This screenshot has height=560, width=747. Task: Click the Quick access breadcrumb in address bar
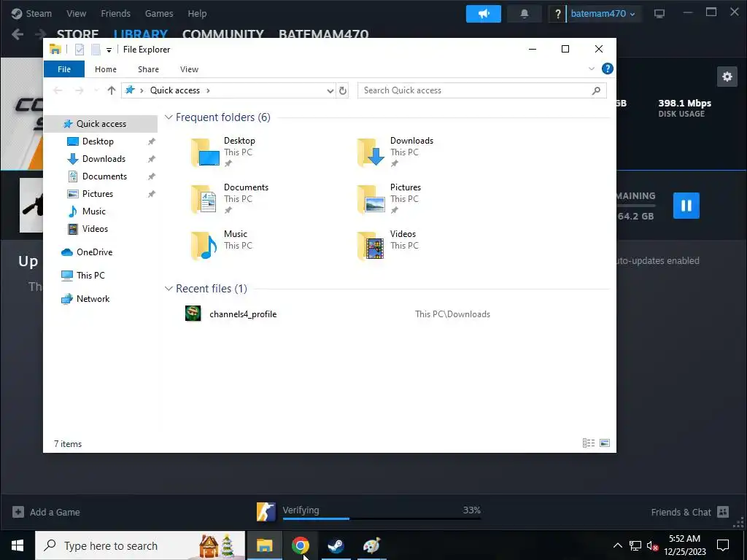(175, 90)
